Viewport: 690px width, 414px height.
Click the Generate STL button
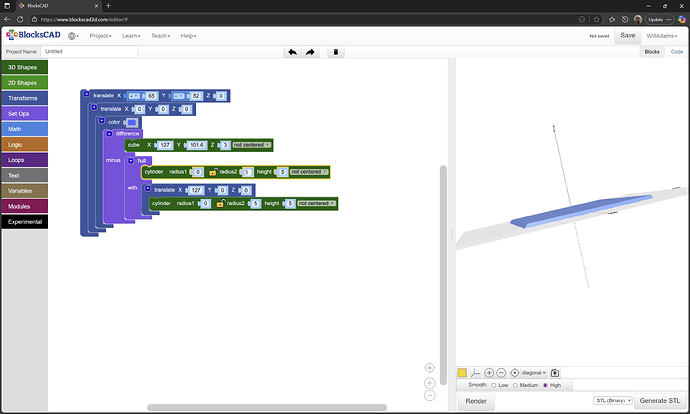pyautogui.click(x=660, y=400)
